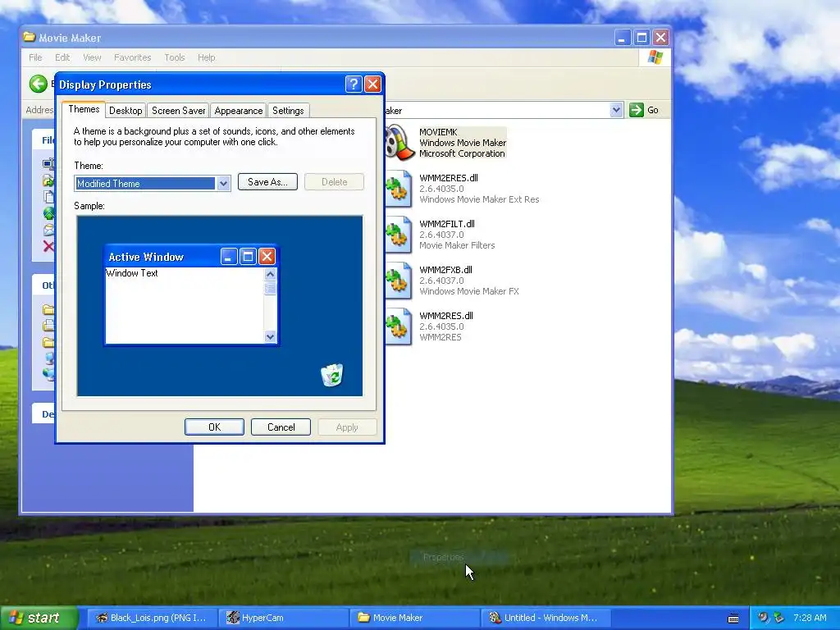Select the WMM2FILT.dll file name

[x=447, y=224]
